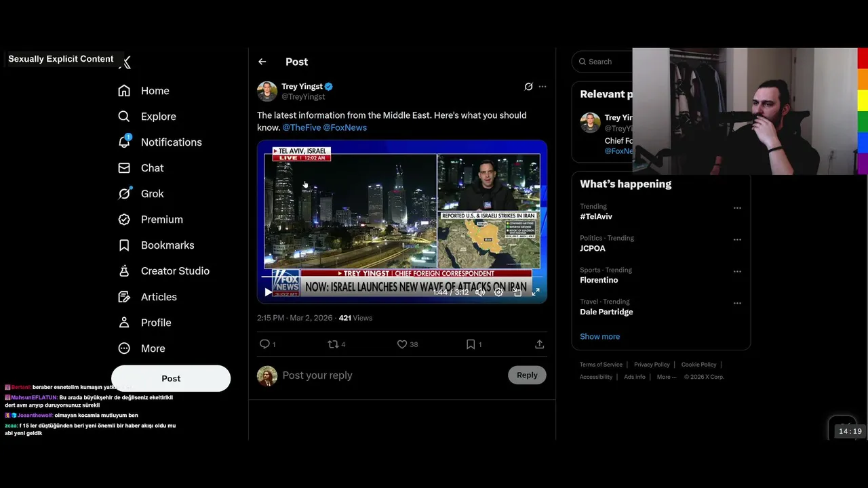Click the Creator Studio icon
This screenshot has width=868, height=488.
tap(124, 271)
